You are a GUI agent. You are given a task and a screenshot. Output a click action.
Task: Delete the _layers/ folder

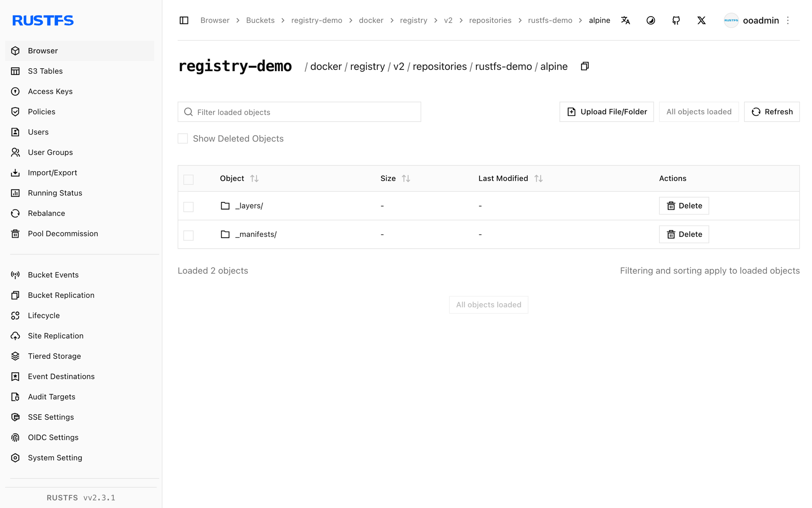(x=684, y=206)
